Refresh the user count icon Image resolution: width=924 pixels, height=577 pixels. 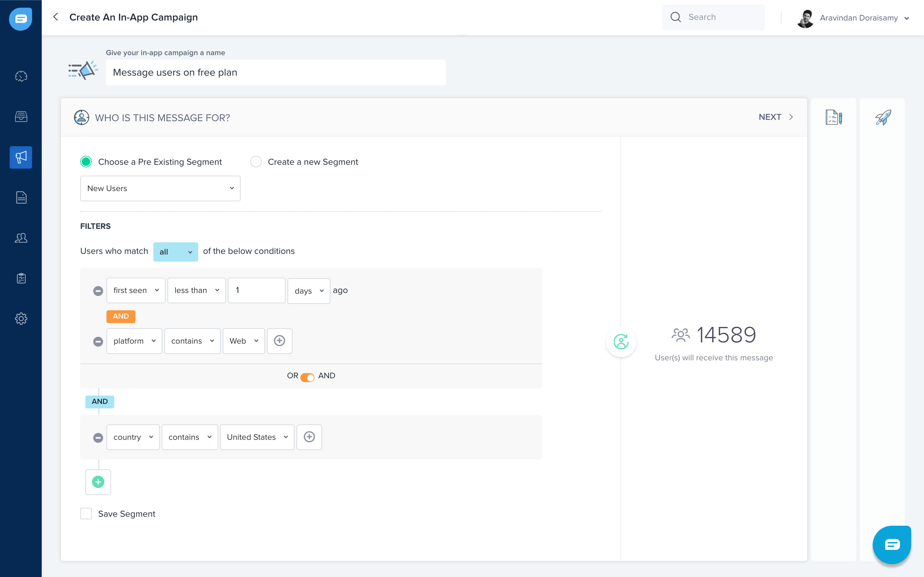point(621,341)
